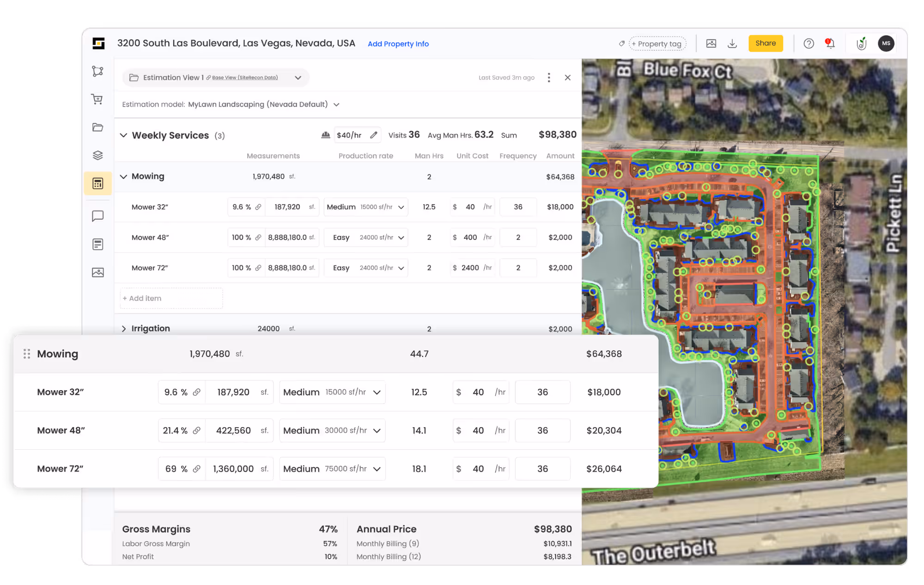Select the estimation calculator sidebar icon
This screenshot has width=924, height=585.
97,183
